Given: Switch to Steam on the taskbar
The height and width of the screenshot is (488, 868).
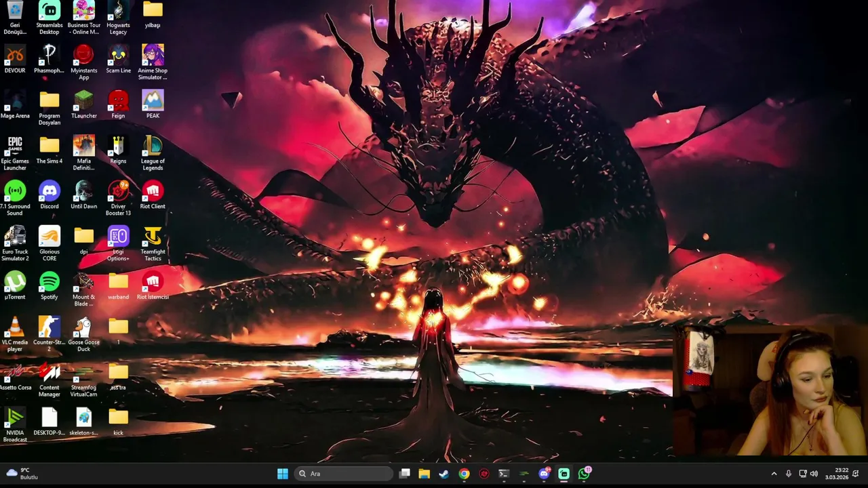Looking at the screenshot, I should 444,474.
